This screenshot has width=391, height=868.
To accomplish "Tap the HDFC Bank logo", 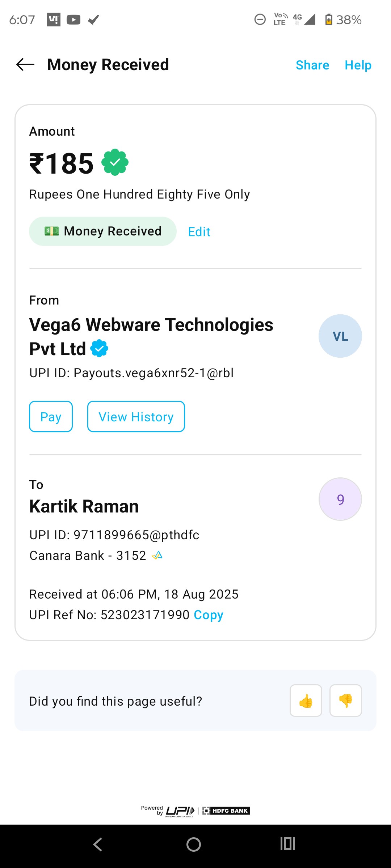I will point(226,811).
